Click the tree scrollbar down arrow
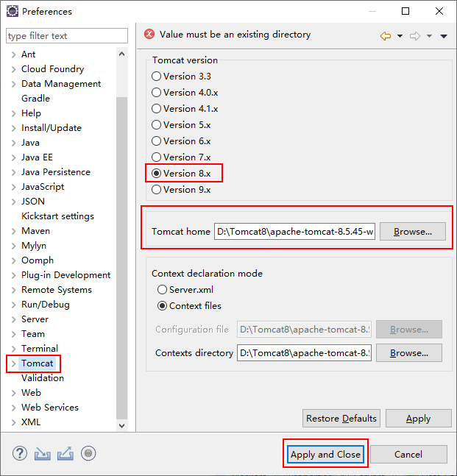This screenshot has width=457, height=476. [121, 426]
